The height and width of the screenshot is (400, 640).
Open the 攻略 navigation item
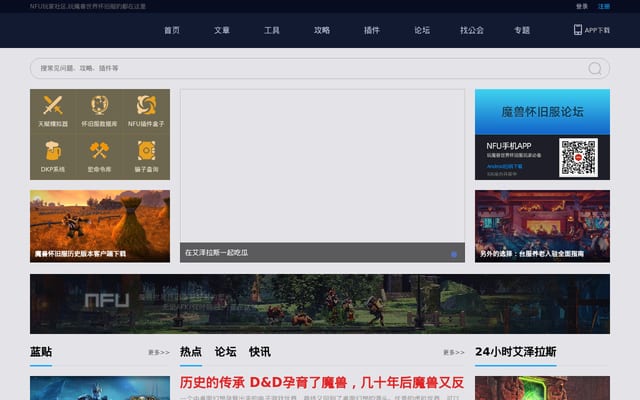(322, 30)
